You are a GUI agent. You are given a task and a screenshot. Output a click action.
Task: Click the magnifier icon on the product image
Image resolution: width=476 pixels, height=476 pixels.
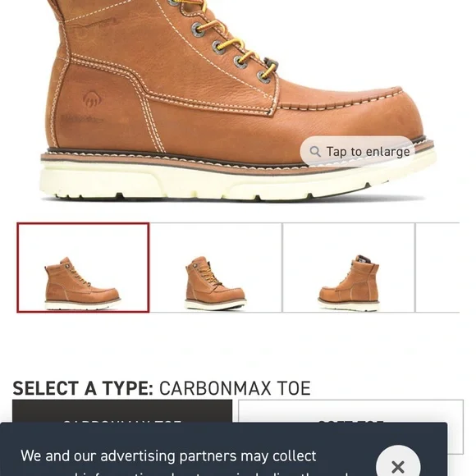tap(315, 152)
